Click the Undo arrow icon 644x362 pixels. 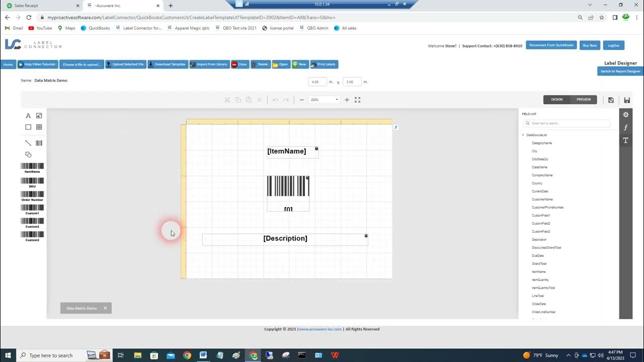[x=275, y=100]
